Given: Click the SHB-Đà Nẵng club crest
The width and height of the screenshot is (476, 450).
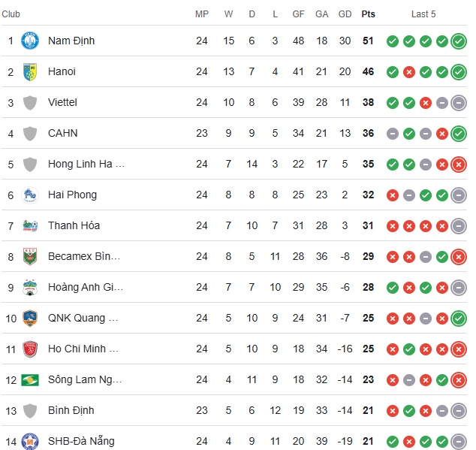Looking at the screenshot, I should 30,441.
